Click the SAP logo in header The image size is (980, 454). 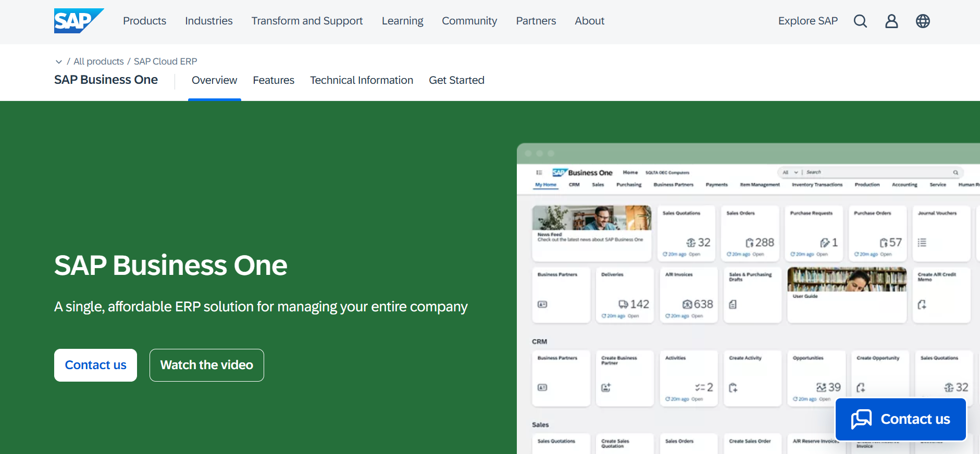[x=78, y=21]
